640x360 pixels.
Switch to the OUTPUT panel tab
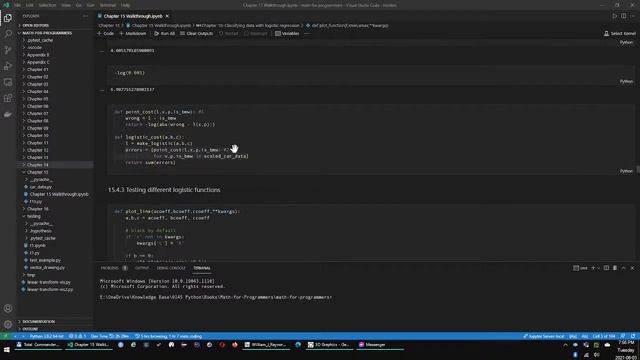coord(142,268)
